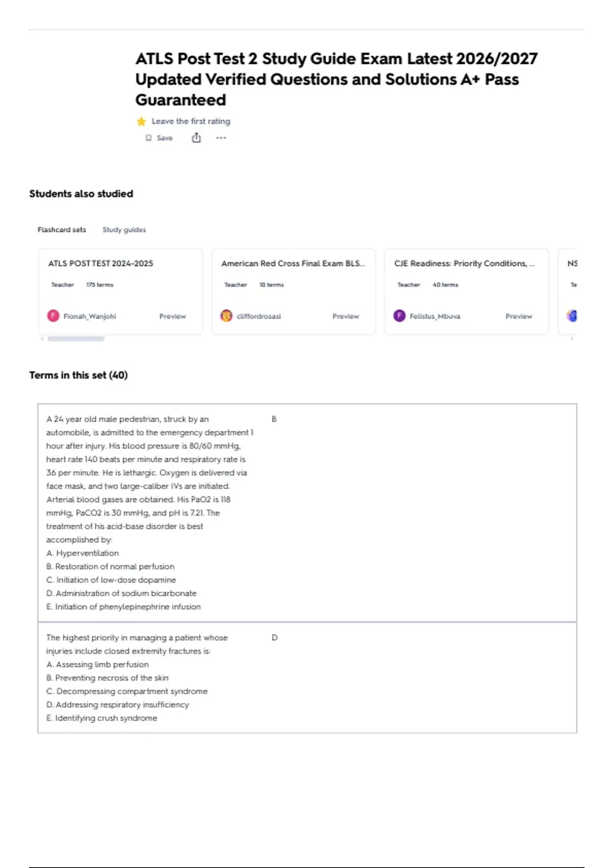This screenshot has height=868, width=613.
Task: Open the share icon below title
Action: pos(196,137)
